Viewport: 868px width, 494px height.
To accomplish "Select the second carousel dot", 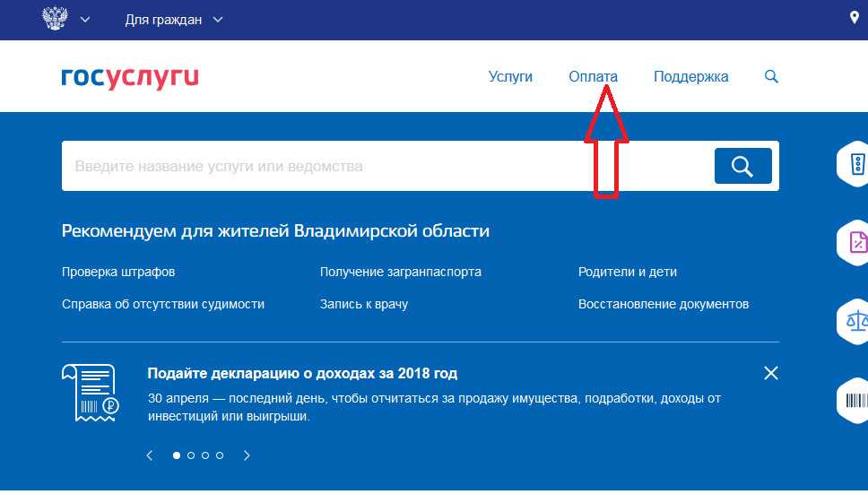I will (x=191, y=455).
